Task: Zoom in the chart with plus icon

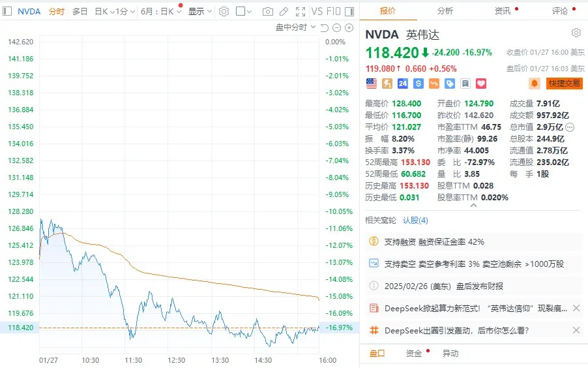Action: point(349,28)
